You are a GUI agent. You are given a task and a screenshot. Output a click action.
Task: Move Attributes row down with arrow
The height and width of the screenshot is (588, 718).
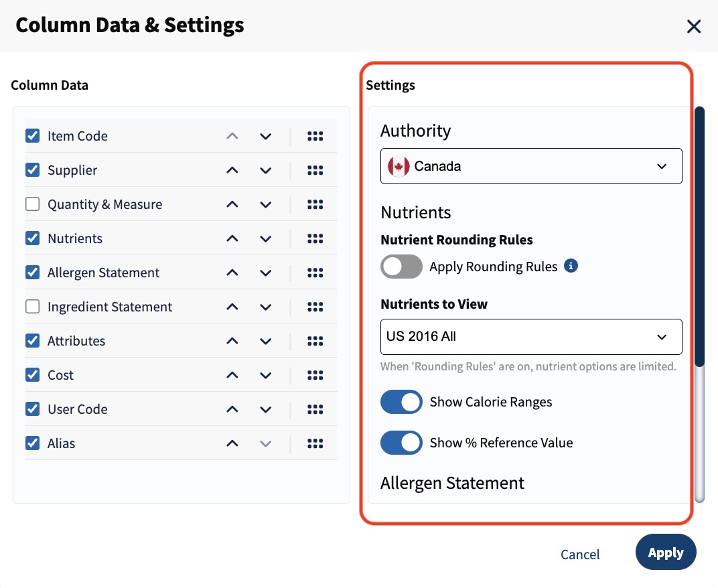pos(266,341)
